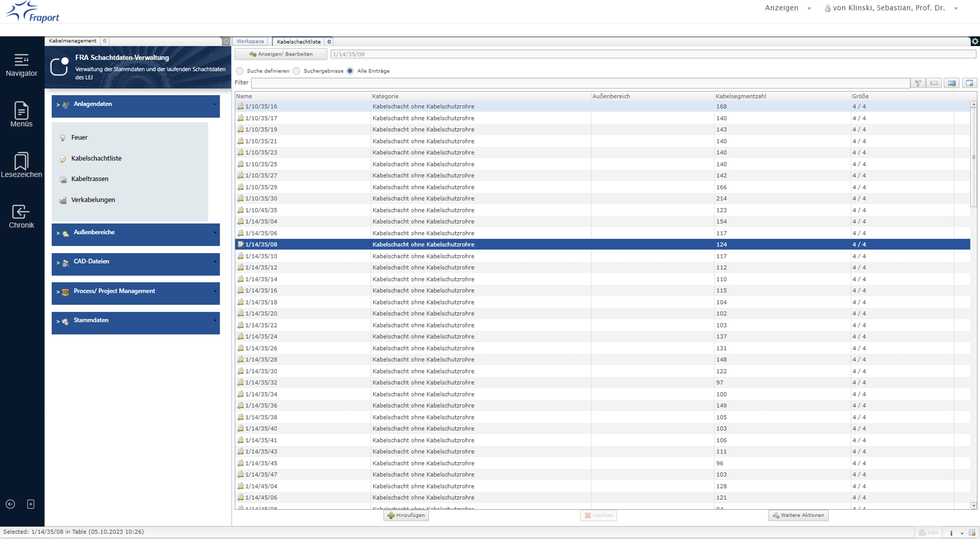The image size is (980, 540).
Task: Click the info icon in status bar
Action: pos(951,533)
